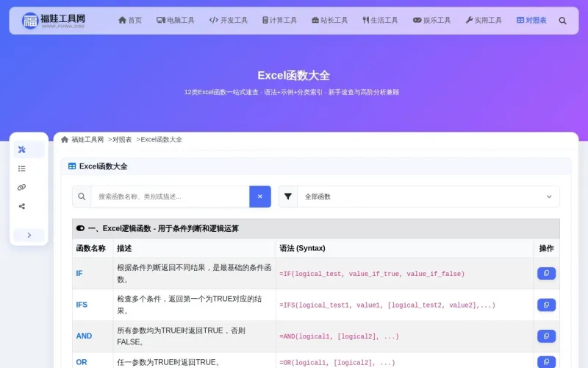The height and width of the screenshot is (368, 588).
Task: Click the link chain icon in the sidebar
Action: point(22,188)
